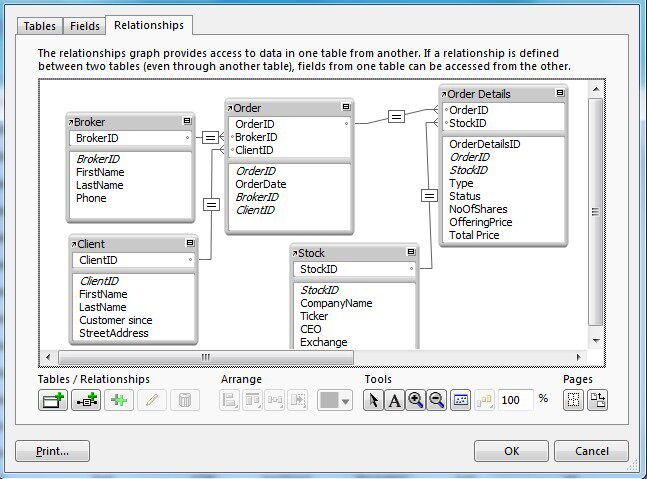Click the zoom percentage input field
647x479 pixels.
coord(515,400)
